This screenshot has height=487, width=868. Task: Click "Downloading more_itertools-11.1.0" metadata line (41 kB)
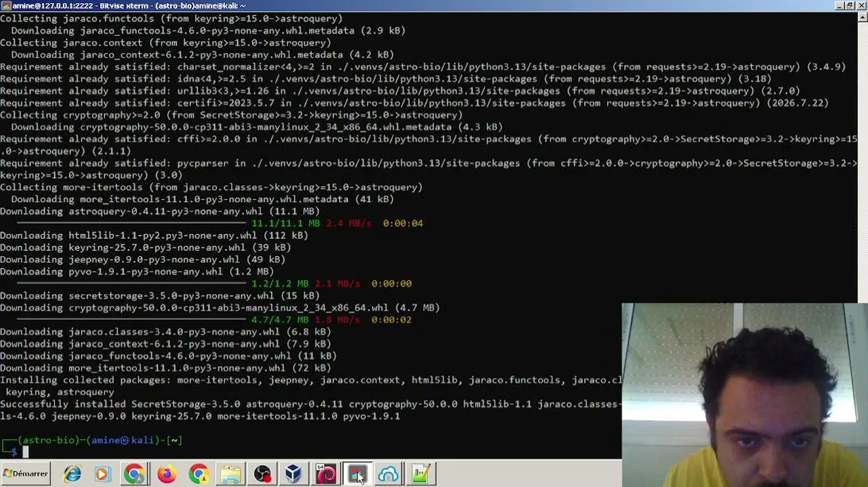pos(202,199)
